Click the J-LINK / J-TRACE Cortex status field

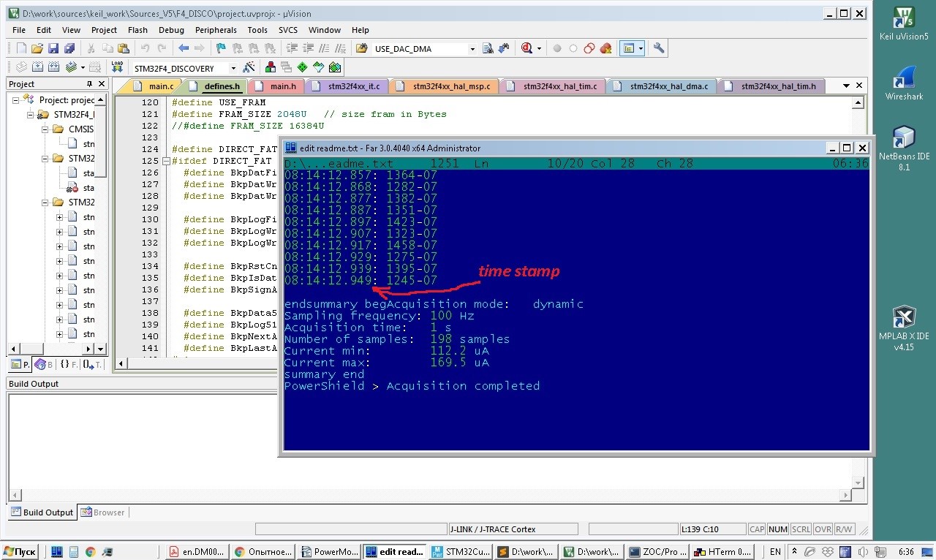513,529
